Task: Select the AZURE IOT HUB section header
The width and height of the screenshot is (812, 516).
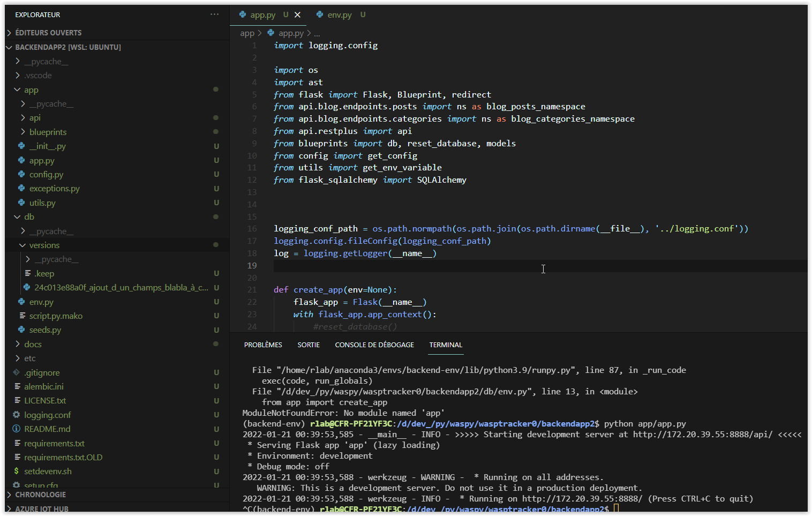Action: (37, 508)
